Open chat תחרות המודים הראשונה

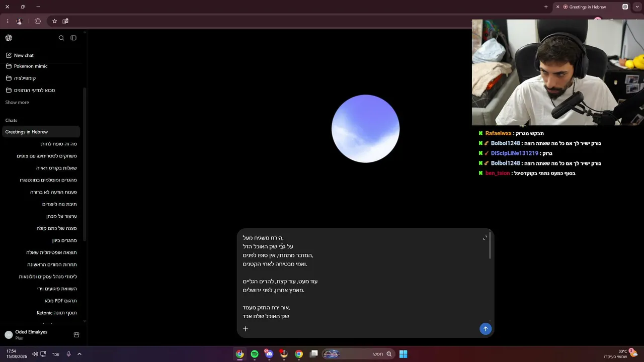52,264
